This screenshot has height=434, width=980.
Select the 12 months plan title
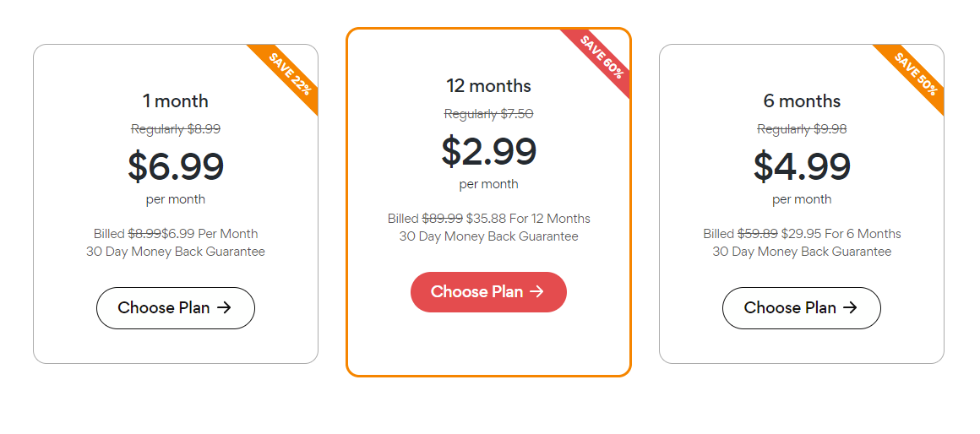point(488,86)
